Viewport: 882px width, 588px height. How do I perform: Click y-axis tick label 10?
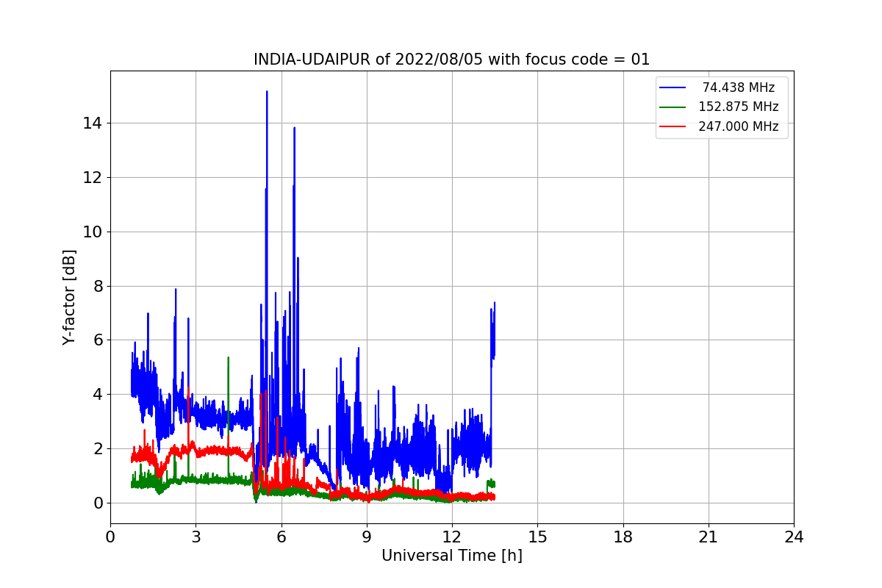tap(93, 232)
